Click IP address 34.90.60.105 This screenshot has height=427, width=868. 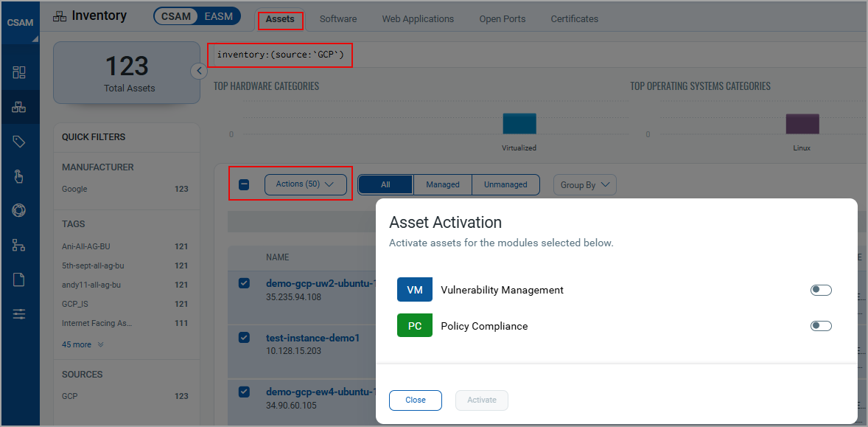(290, 405)
